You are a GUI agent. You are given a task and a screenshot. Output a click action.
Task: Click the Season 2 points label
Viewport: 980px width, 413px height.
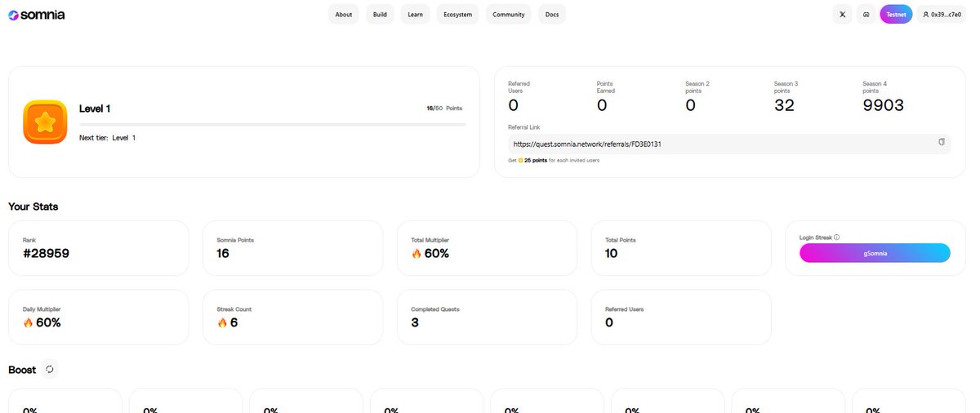tap(697, 87)
